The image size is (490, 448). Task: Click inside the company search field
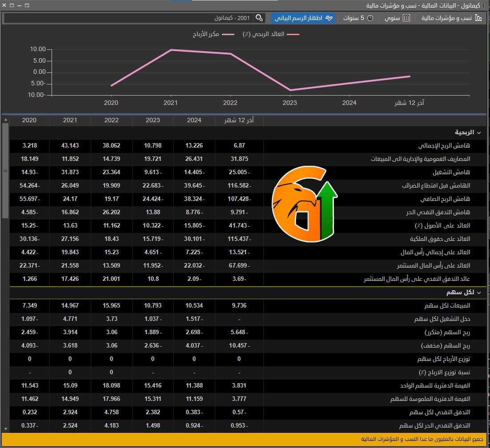[133, 18]
